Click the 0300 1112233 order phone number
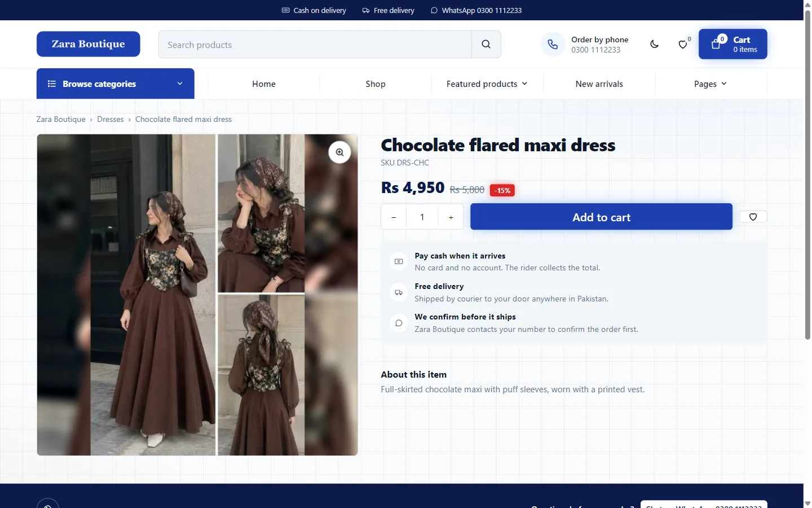The width and height of the screenshot is (812, 508). point(596,50)
